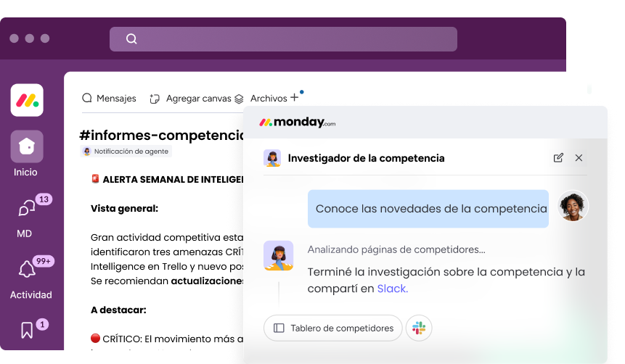
Task: Click the layers icon beside Archivos
Action: click(x=239, y=99)
